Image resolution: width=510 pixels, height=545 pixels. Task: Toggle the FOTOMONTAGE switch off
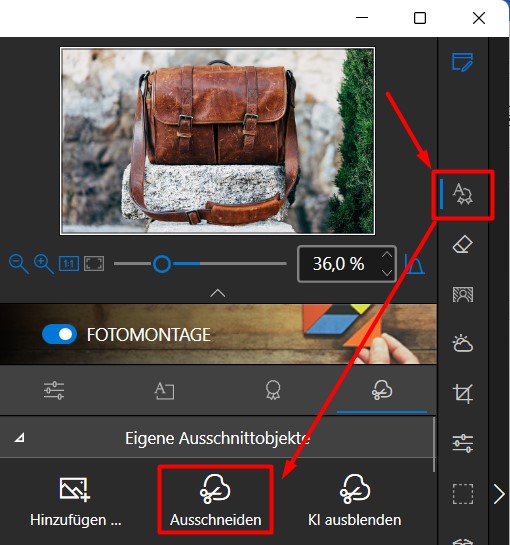click(59, 334)
